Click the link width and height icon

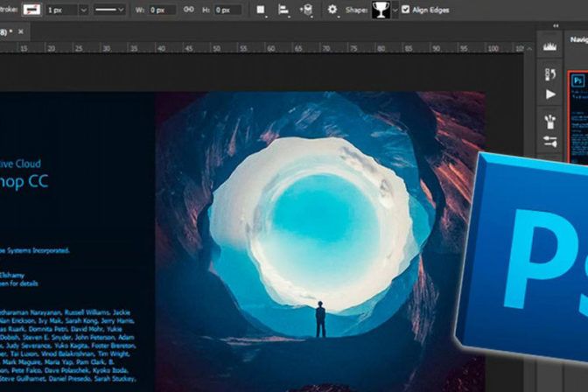click(x=188, y=10)
